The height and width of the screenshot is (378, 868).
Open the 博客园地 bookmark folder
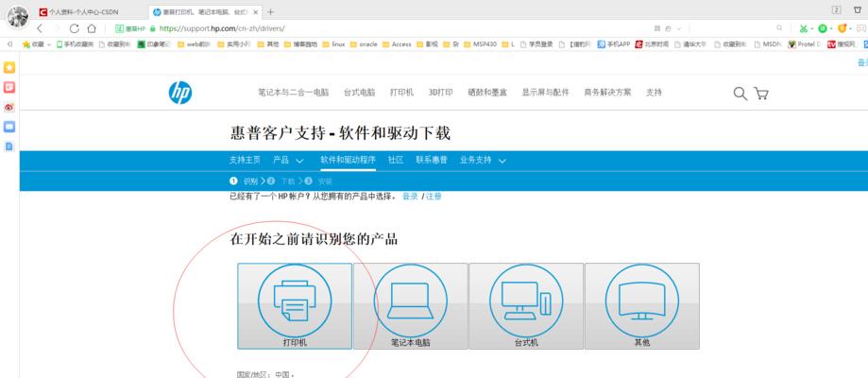click(x=301, y=44)
